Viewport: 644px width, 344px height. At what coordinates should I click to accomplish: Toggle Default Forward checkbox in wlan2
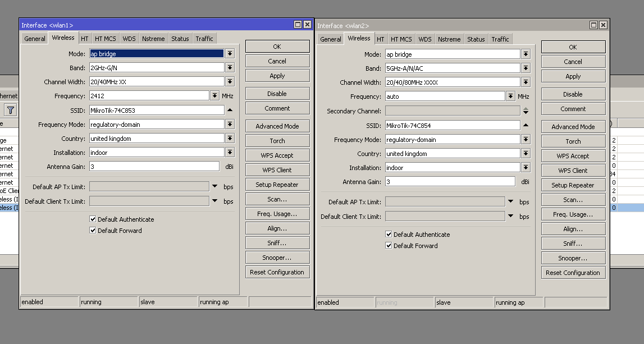[389, 246]
